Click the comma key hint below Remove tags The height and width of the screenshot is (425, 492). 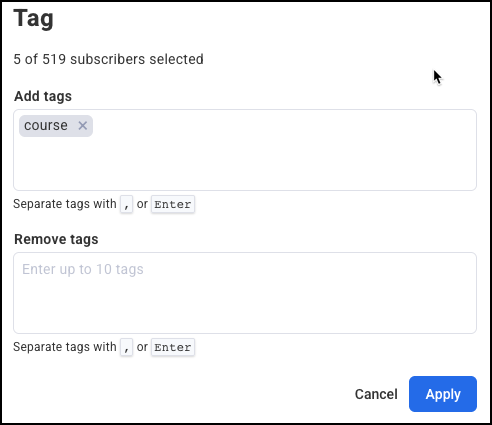point(126,347)
